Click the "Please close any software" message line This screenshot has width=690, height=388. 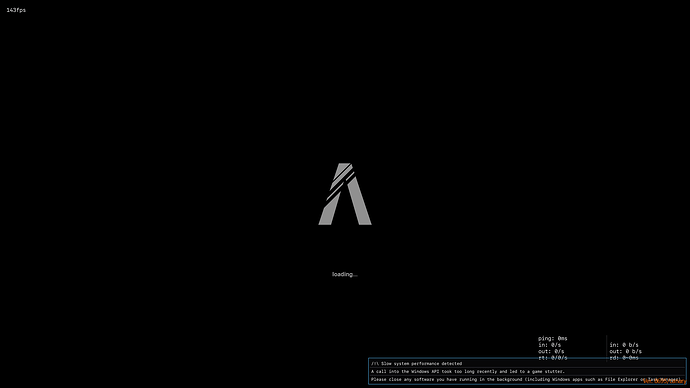[x=526, y=380]
